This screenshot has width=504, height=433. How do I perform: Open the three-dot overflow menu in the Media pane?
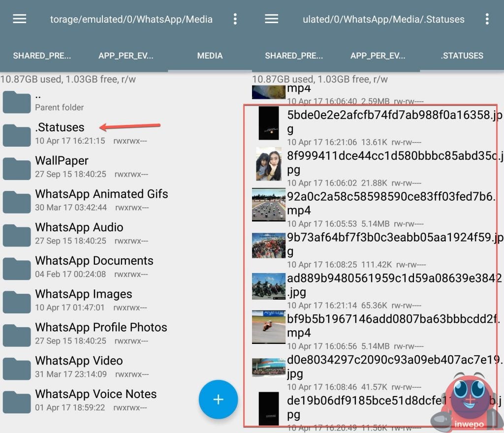pos(235,19)
